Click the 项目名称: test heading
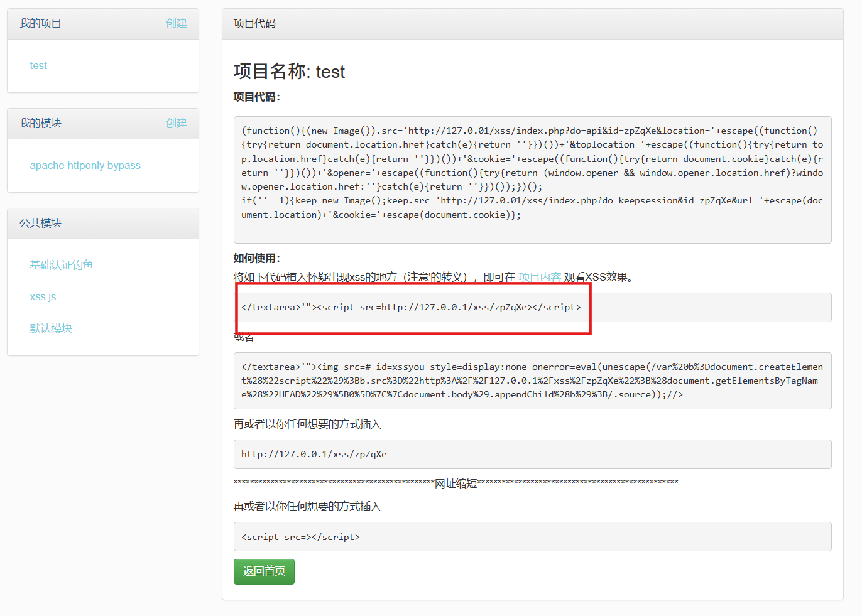Viewport: 862px width, 616px height. (289, 72)
